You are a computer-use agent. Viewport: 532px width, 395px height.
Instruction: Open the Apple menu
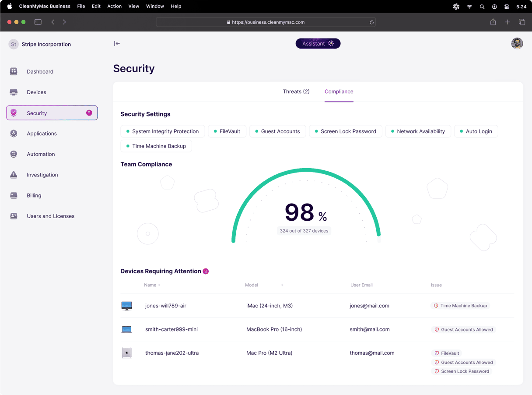pyautogui.click(x=10, y=6)
